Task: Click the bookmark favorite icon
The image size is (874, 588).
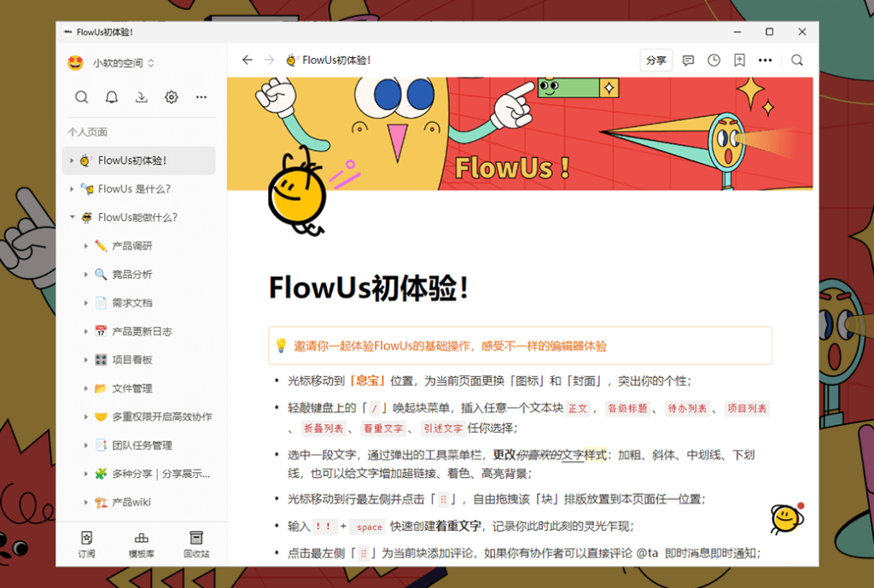Action: click(x=739, y=61)
